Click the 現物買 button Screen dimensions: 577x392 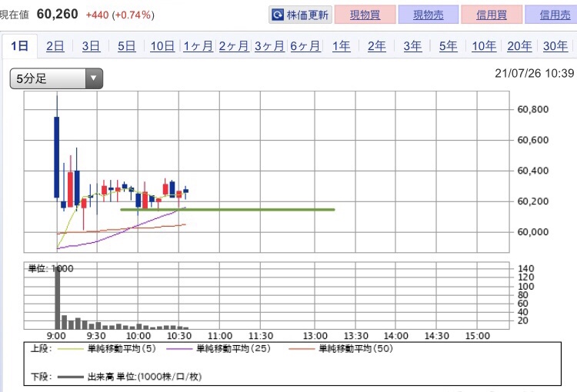pyautogui.click(x=365, y=15)
